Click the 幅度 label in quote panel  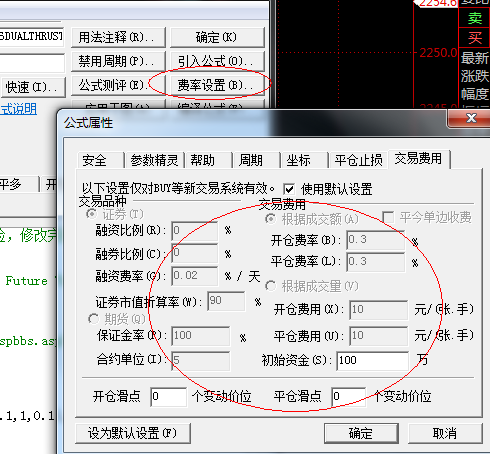475,94
